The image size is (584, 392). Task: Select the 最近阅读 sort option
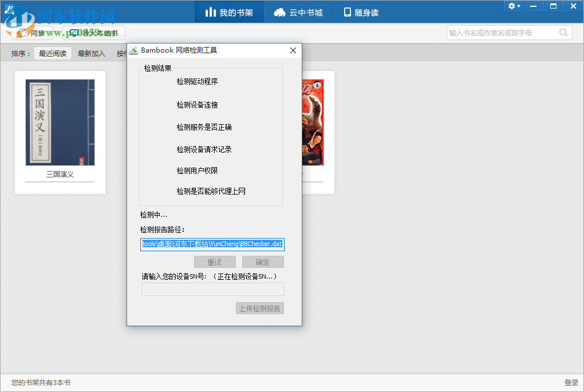[x=53, y=53]
